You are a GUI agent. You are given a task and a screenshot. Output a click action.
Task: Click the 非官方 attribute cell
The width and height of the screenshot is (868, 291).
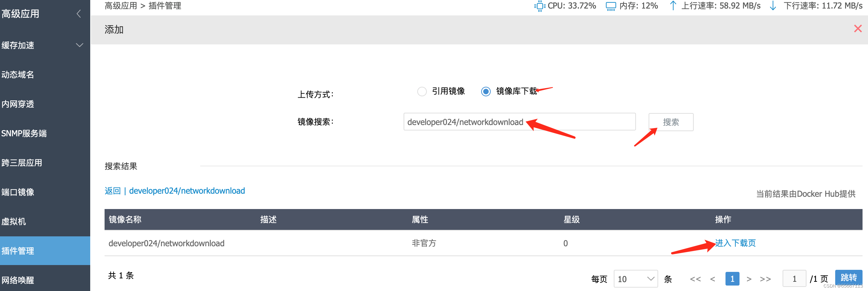pos(424,243)
